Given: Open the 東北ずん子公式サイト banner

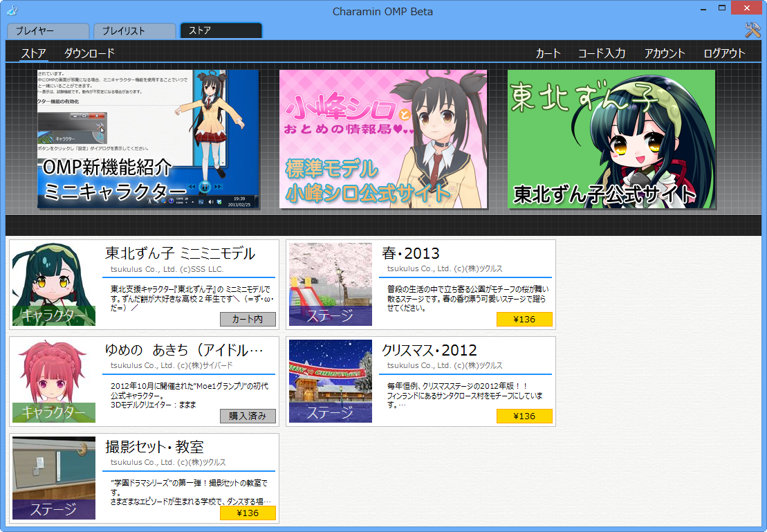Looking at the screenshot, I should [x=611, y=139].
